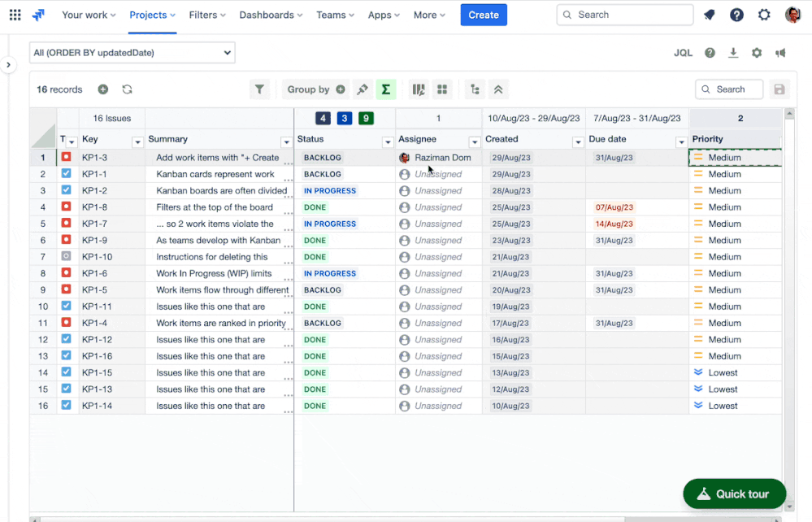Click the green status badge showing 9

click(x=367, y=119)
